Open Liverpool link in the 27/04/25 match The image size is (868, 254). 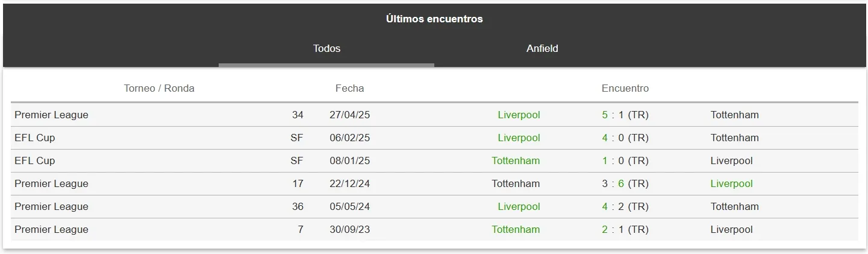519,115
